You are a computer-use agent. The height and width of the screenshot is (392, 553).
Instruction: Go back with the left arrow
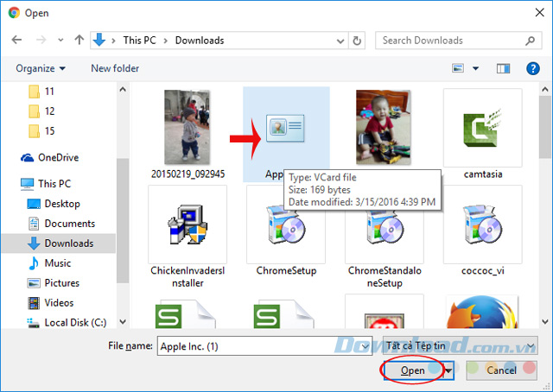[x=16, y=40]
